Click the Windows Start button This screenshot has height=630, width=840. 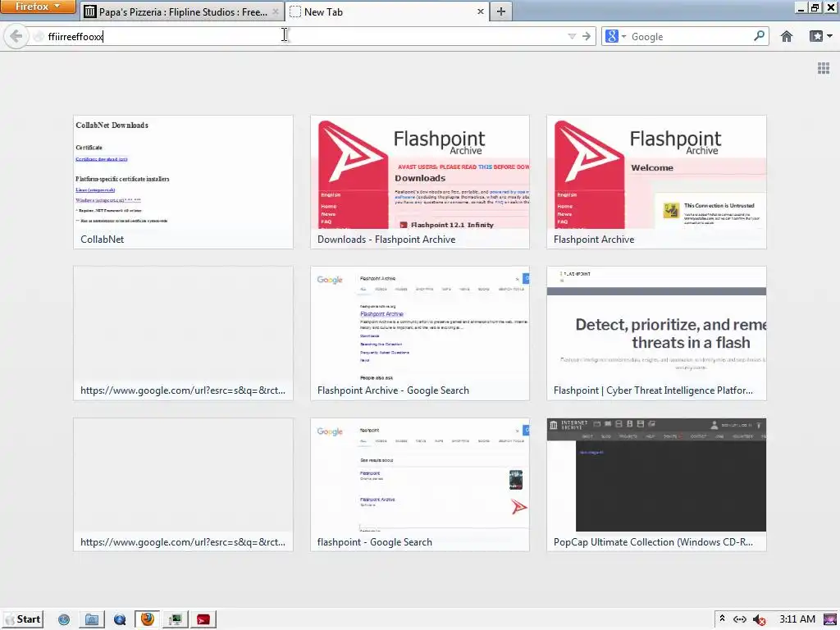(x=22, y=619)
